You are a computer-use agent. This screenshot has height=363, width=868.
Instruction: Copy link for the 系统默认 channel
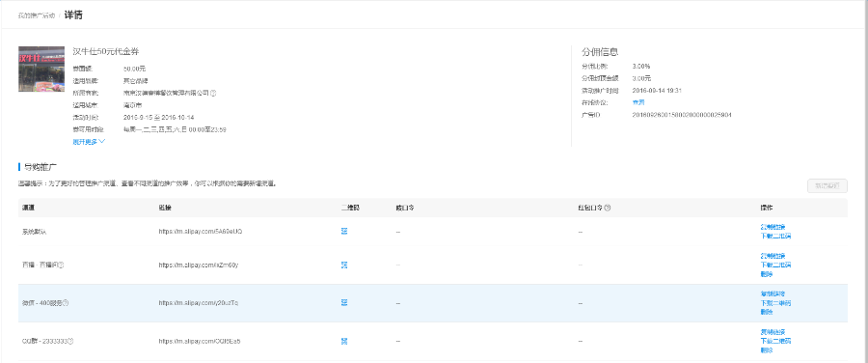click(773, 227)
